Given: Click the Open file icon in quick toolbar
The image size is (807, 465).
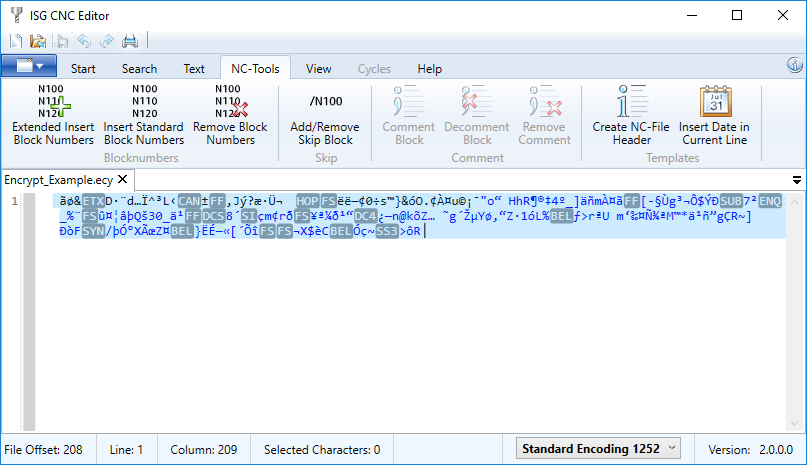Looking at the screenshot, I should [38, 41].
